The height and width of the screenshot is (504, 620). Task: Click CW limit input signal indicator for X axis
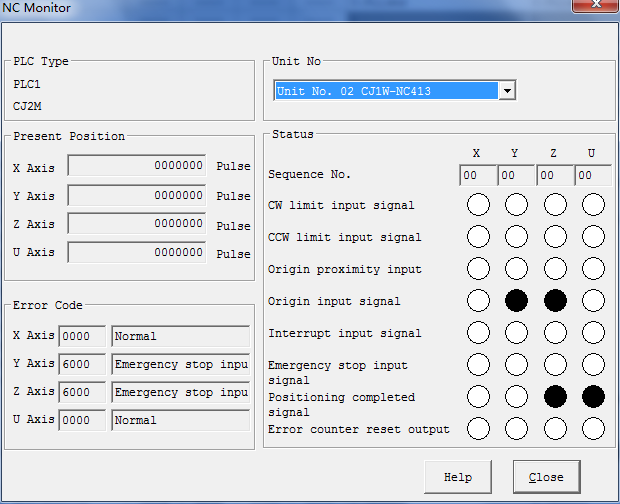pos(478,205)
